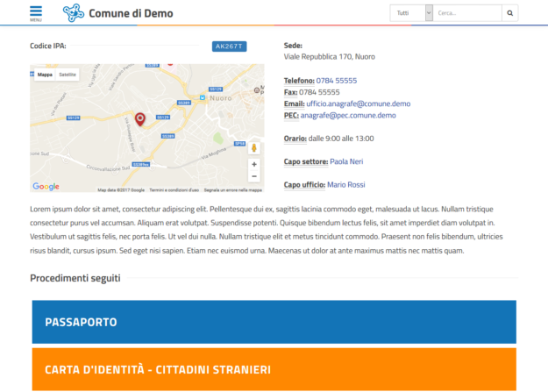Image resolution: width=548 pixels, height=392 pixels.
Task: Switch map to Satellite view
Action: click(68, 75)
